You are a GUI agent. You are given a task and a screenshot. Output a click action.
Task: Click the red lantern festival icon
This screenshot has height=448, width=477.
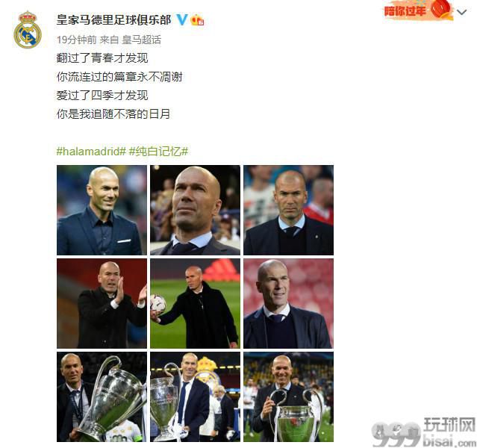click(440, 10)
